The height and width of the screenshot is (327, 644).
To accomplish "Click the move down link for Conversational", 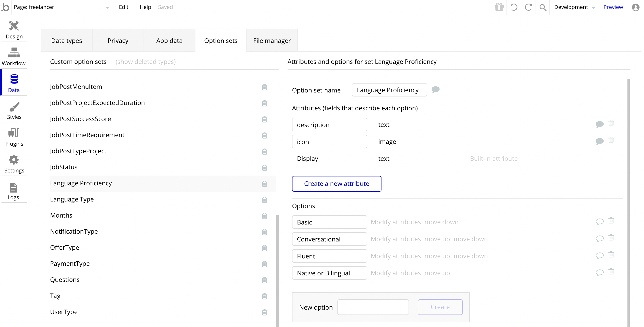I will 470,239.
